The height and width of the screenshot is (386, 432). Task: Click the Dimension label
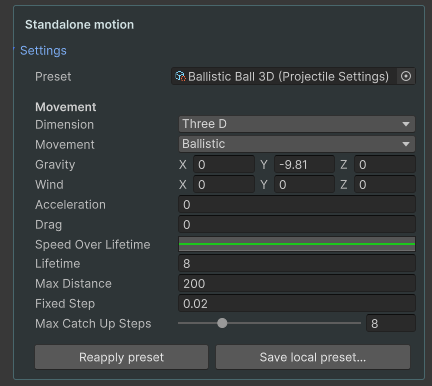click(64, 125)
